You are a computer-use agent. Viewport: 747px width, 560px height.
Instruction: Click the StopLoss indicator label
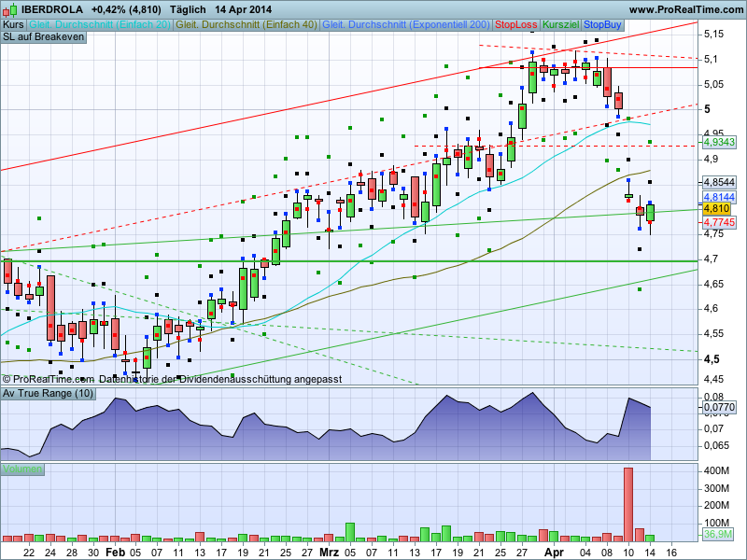[516, 25]
